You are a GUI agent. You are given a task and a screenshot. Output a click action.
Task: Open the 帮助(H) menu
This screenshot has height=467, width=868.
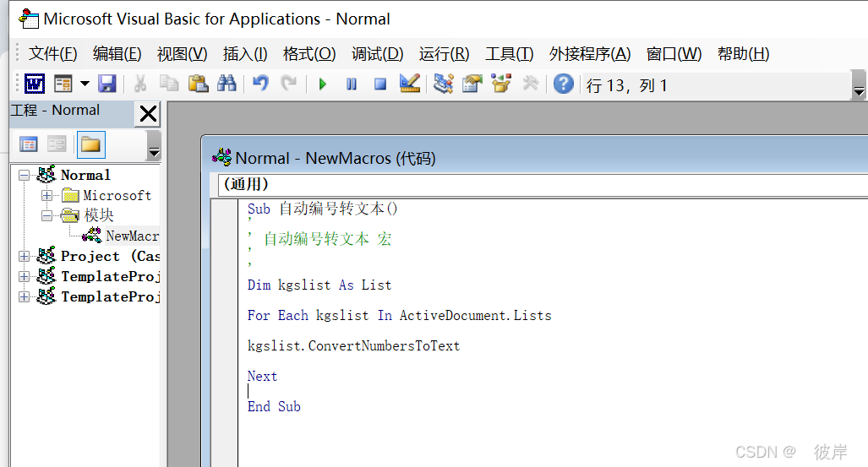point(743,54)
